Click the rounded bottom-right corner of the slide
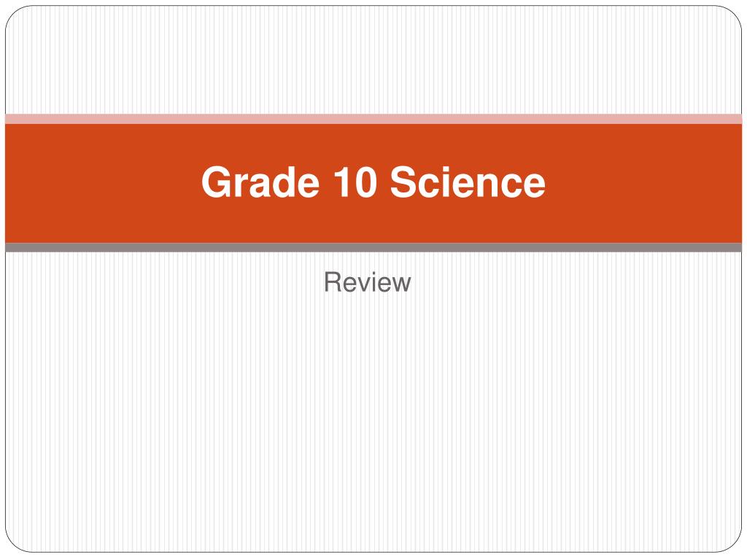747x560 pixels. click(x=732, y=542)
